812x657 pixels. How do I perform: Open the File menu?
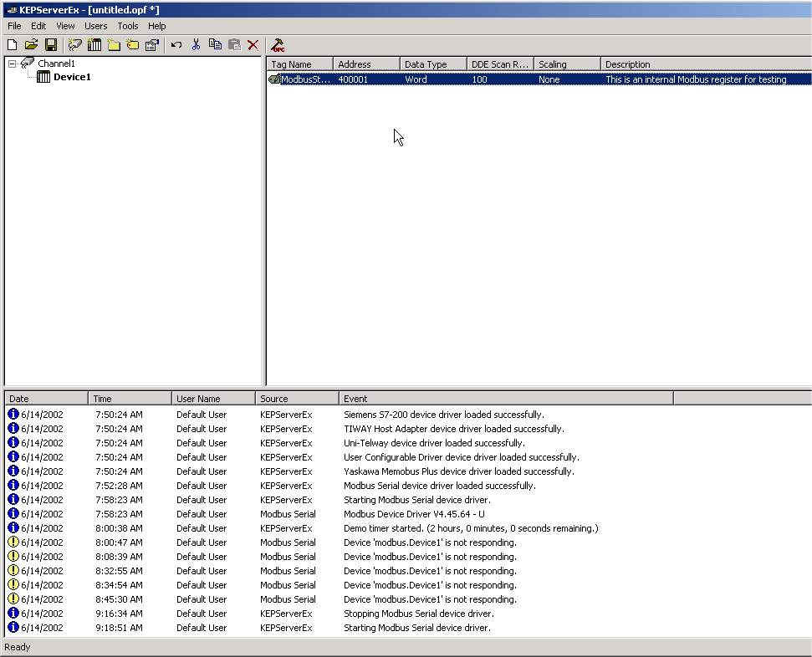[14, 26]
